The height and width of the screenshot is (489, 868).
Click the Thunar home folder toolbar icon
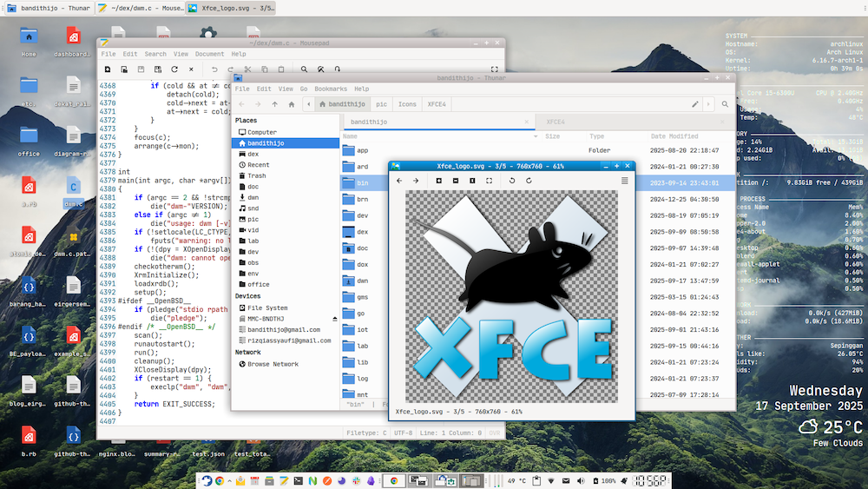pos(293,104)
